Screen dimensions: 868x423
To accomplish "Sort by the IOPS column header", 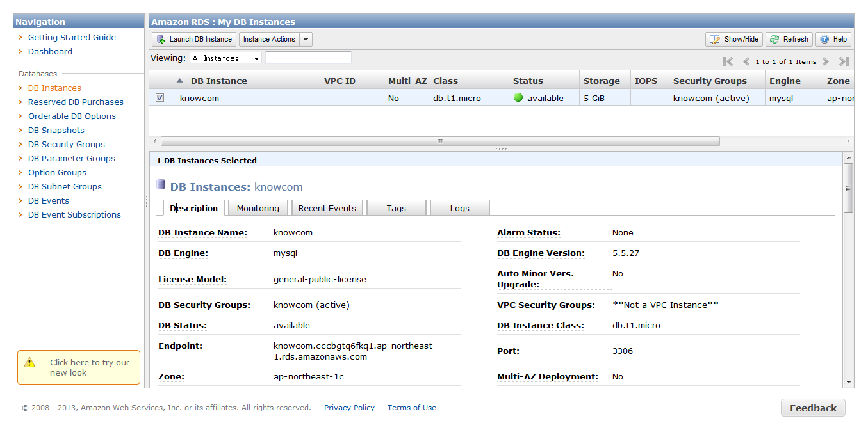I will 650,81.
